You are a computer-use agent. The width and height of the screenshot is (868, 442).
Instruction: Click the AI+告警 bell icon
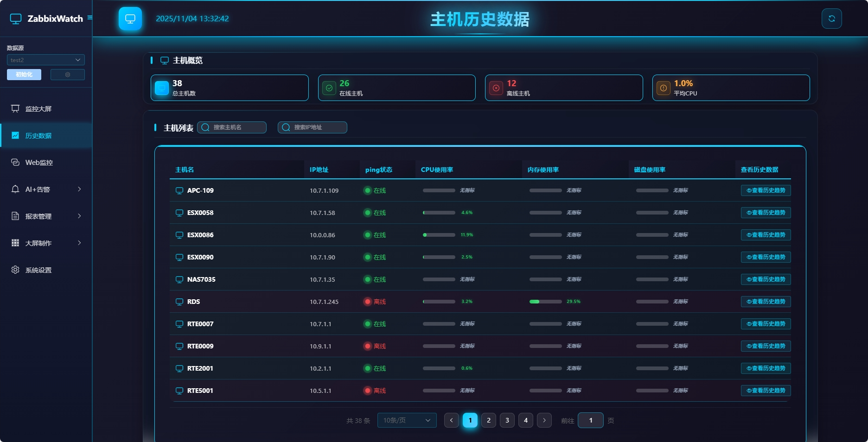(x=14, y=189)
